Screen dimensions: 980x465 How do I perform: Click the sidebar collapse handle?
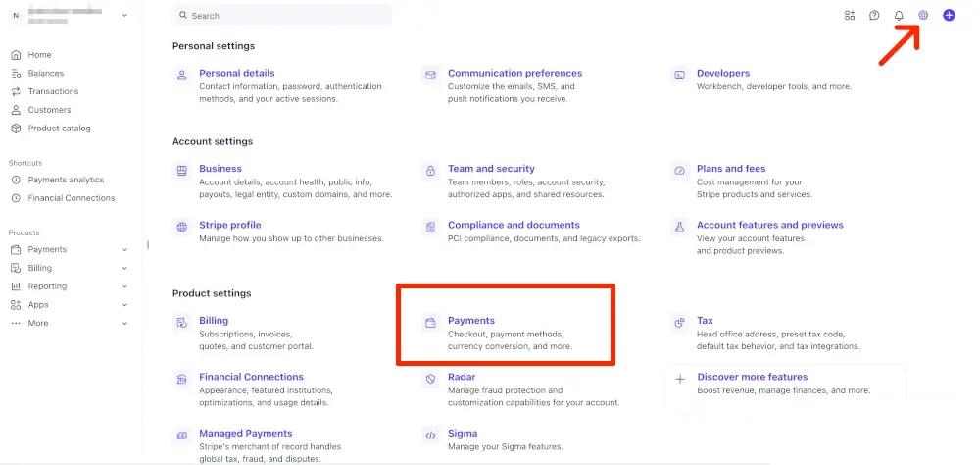(148, 244)
